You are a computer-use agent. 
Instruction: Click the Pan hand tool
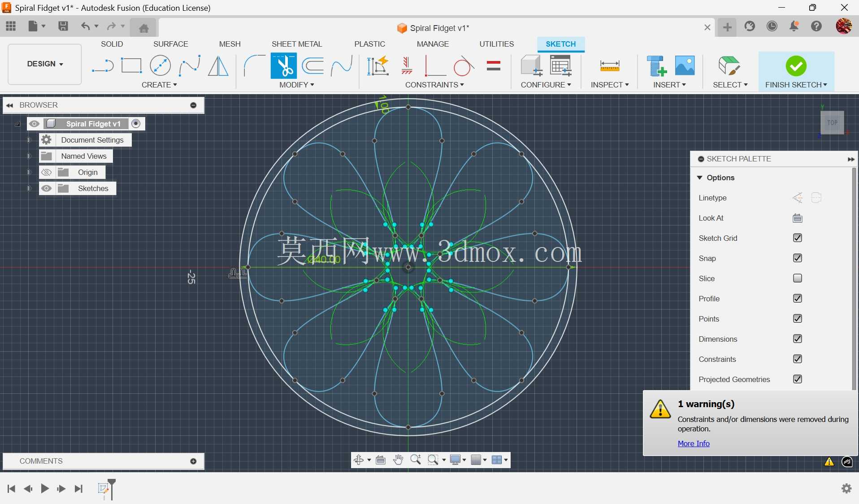[x=398, y=460]
